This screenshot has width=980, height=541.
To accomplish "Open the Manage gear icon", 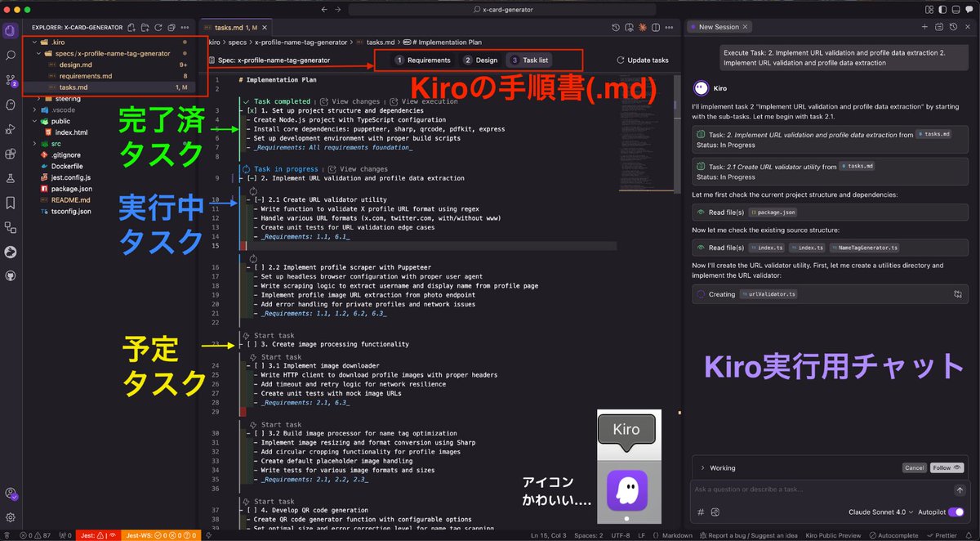I will pos(10,517).
